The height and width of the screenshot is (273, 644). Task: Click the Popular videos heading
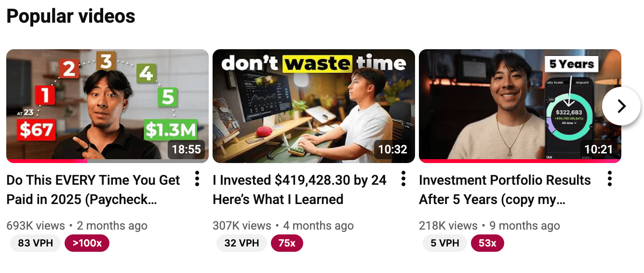click(x=71, y=16)
